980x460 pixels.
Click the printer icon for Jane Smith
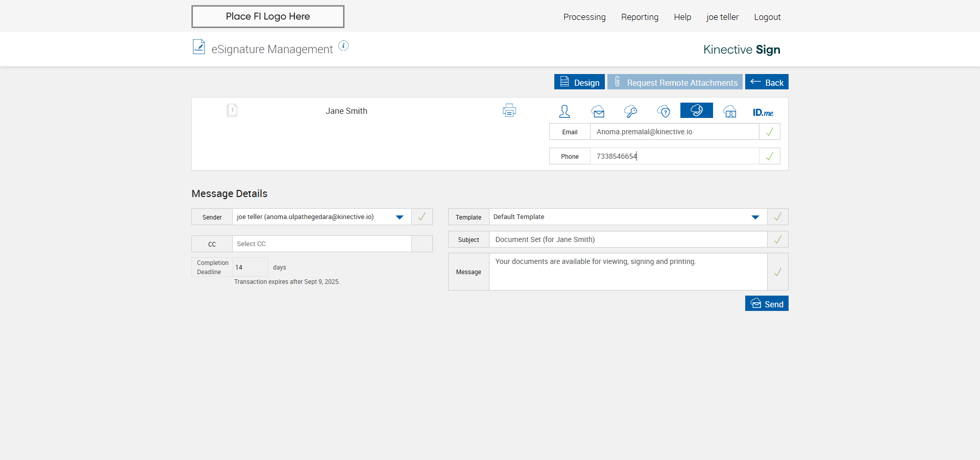[509, 110]
